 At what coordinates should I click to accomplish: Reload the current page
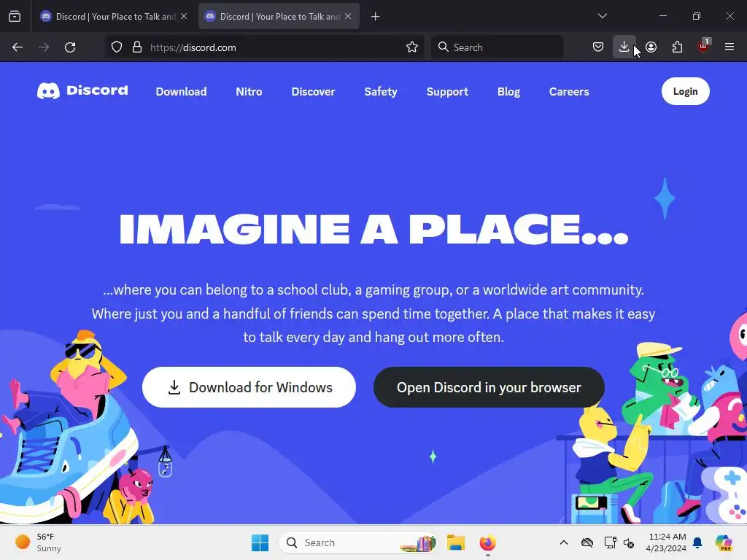coord(70,47)
